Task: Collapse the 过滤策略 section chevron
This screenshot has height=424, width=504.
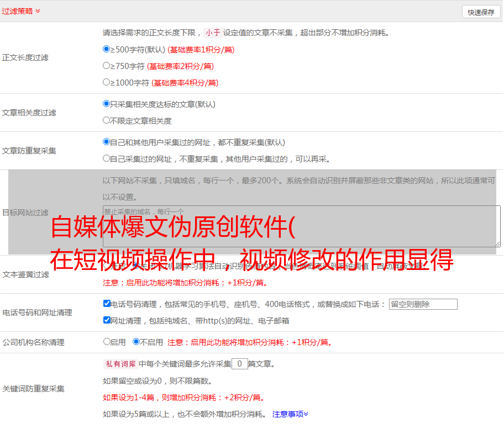Action: (38, 11)
